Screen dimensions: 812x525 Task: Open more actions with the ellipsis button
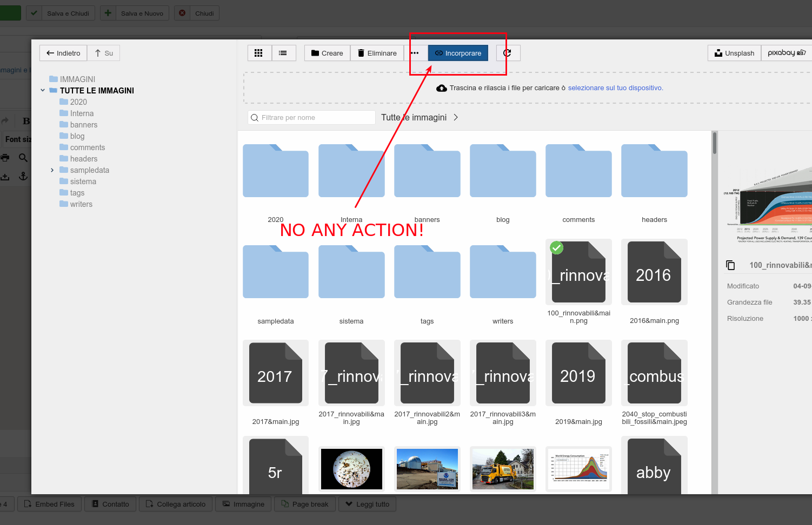point(415,53)
